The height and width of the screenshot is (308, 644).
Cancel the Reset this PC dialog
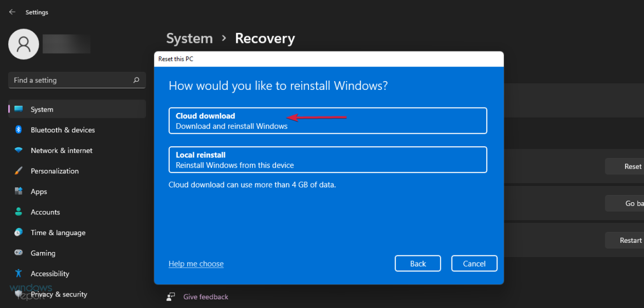[474, 263]
